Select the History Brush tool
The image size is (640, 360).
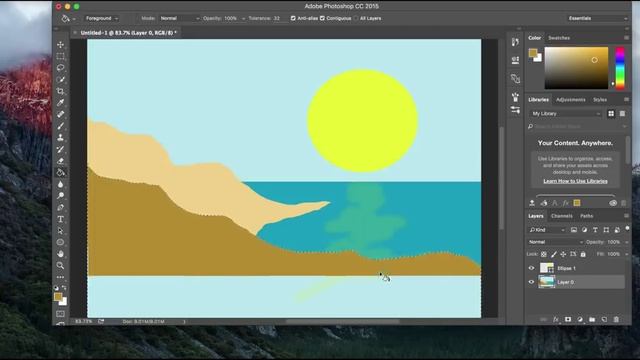(x=60, y=149)
